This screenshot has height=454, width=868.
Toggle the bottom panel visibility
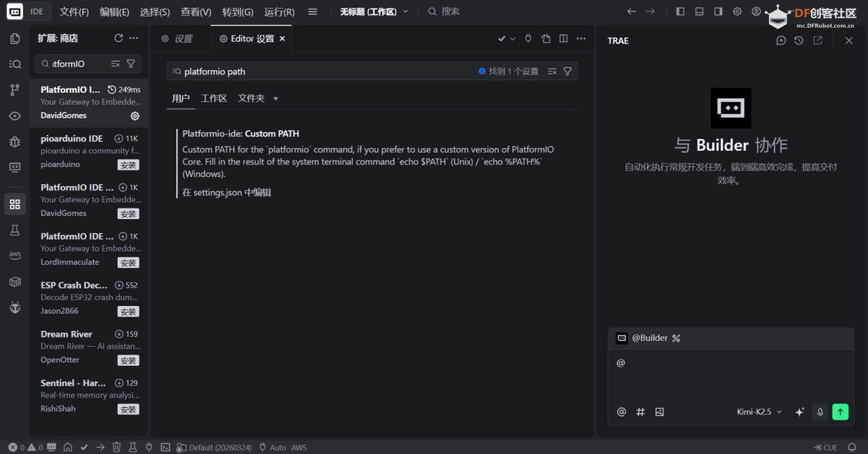(698, 11)
